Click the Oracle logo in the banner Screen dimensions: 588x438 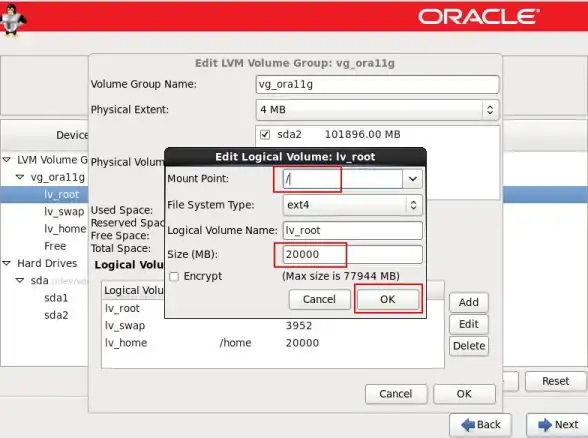(478, 17)
